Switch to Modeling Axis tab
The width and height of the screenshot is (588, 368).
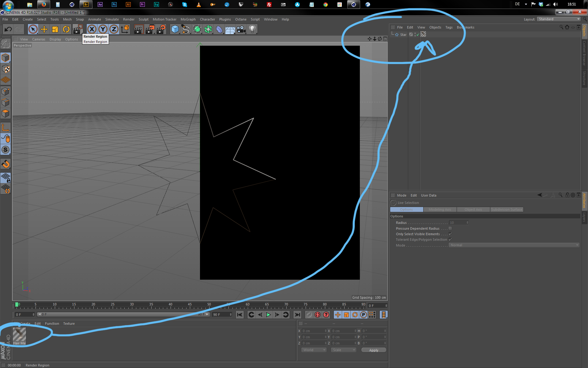(x=440, y=209)
